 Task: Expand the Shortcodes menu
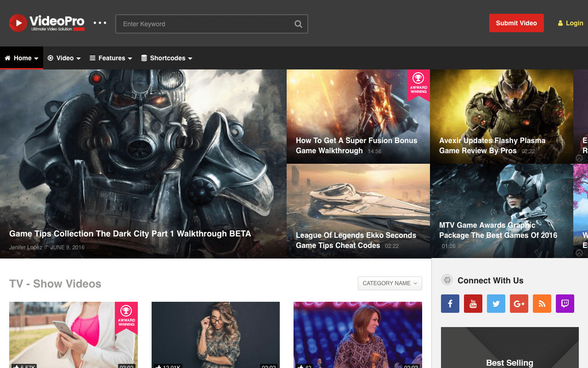click(167, 58)
